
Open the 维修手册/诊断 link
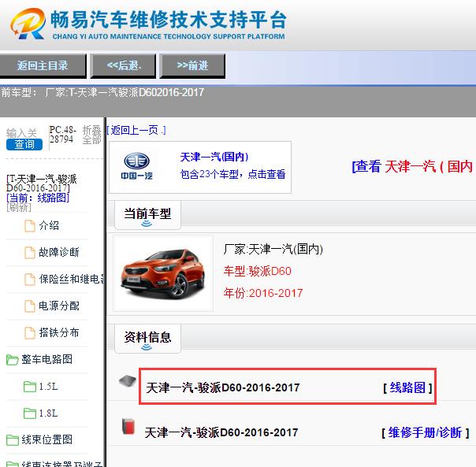coord(425,432)
